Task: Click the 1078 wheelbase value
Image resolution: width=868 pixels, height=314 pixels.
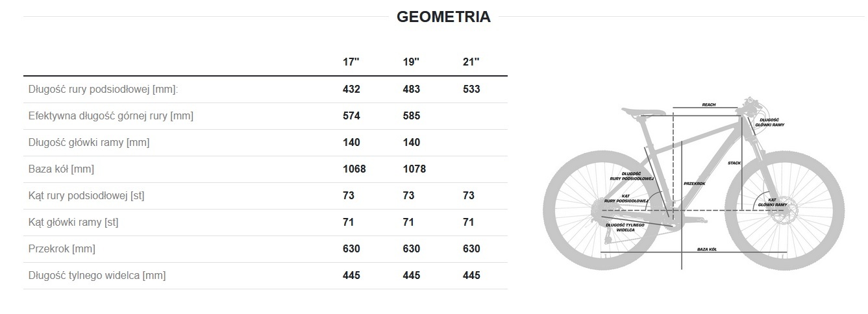Action: 414,169
